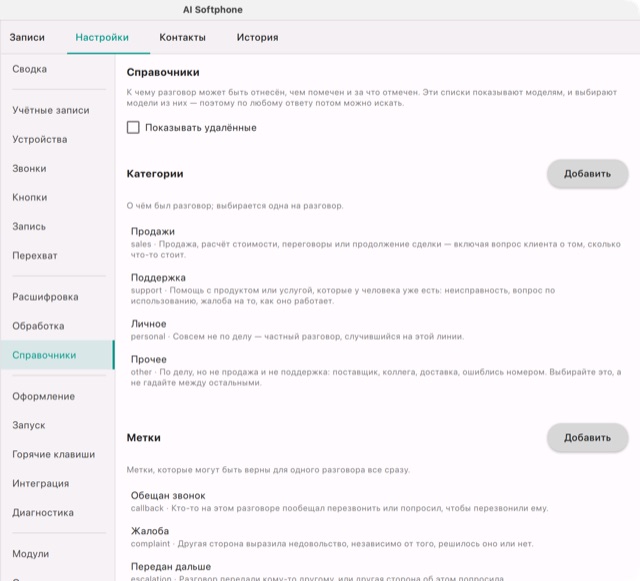The height and width of the screenshot is (581, 640).
Task: Select Расшифровка settings page
Action: pos(57,297)
